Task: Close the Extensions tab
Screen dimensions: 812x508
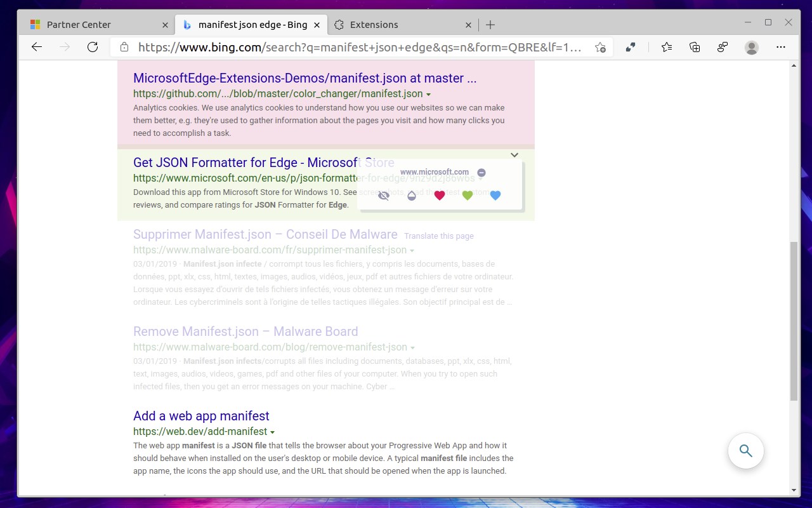Action: (x=468, y=25)
